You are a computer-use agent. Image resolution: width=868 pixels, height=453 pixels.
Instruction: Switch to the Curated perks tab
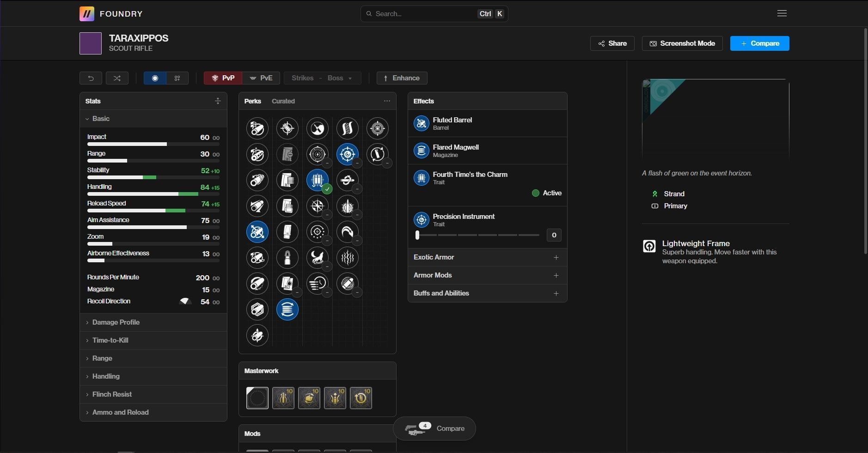[283, 101]
